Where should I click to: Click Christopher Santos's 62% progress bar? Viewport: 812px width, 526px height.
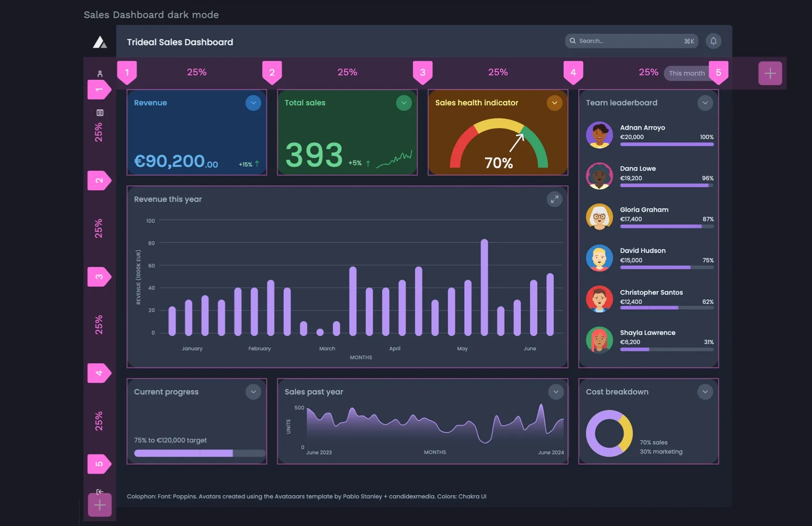[x=667, y=308]
